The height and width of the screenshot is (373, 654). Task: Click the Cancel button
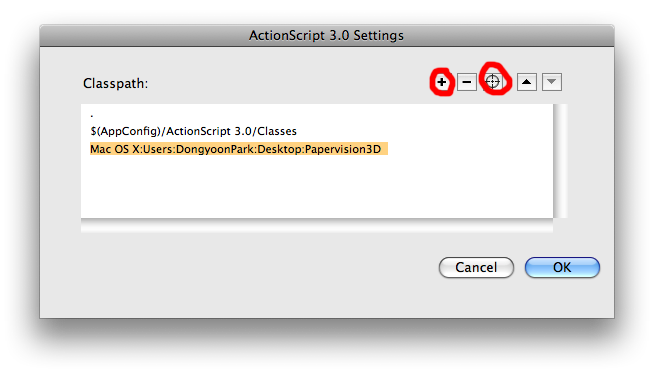tap(476, 267)
